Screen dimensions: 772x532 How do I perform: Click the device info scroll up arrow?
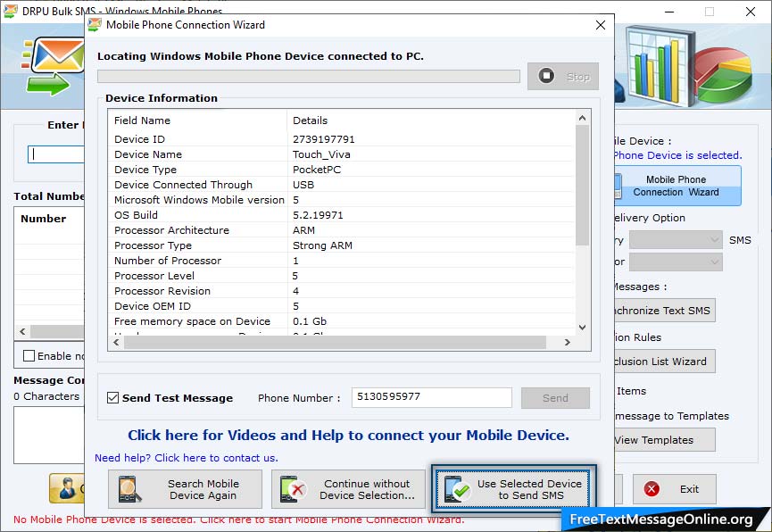(583, 118)
